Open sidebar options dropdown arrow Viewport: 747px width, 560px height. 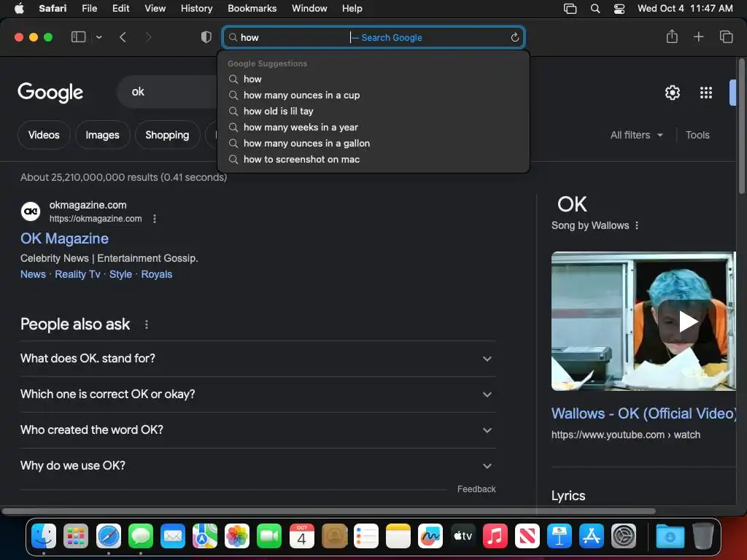pyautogui.click(x=98, y=37)
